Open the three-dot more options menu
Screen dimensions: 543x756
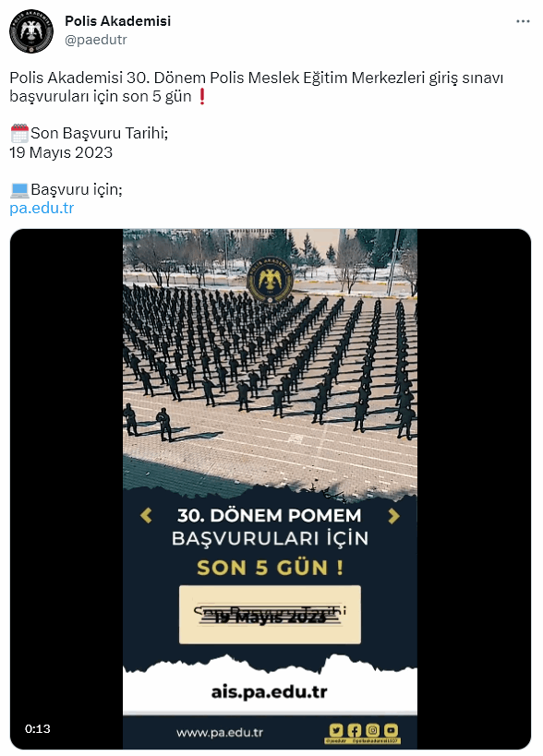pyautogui.click(x=523, y=21)
